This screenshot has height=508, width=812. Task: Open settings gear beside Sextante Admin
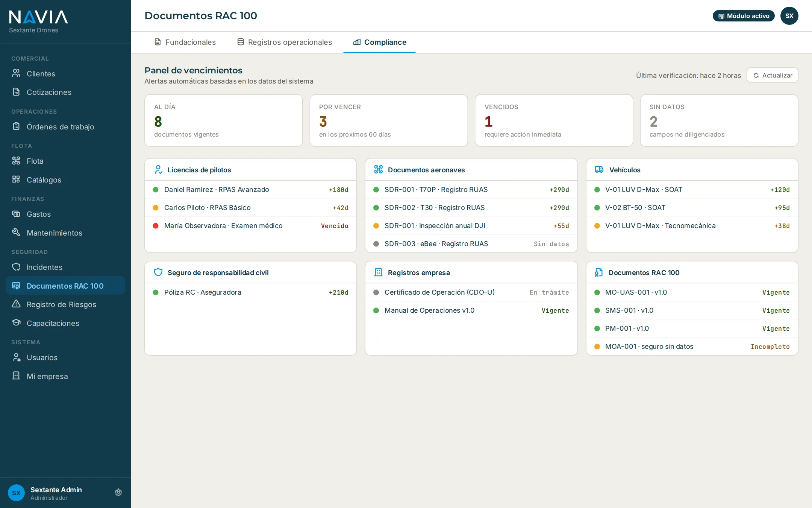[x=118, y=493]
